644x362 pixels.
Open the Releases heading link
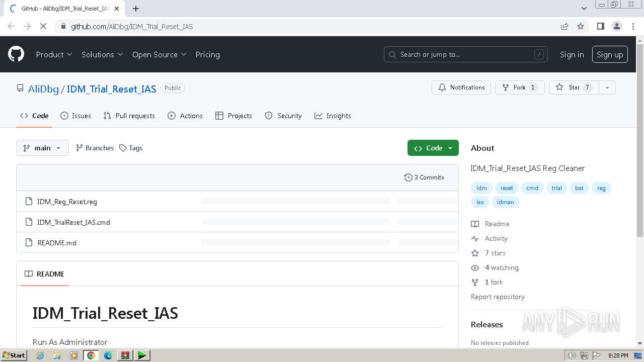tap(487, 324)
